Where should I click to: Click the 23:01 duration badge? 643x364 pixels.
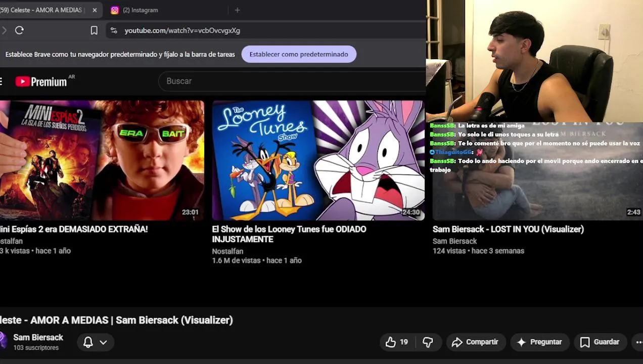190,212
